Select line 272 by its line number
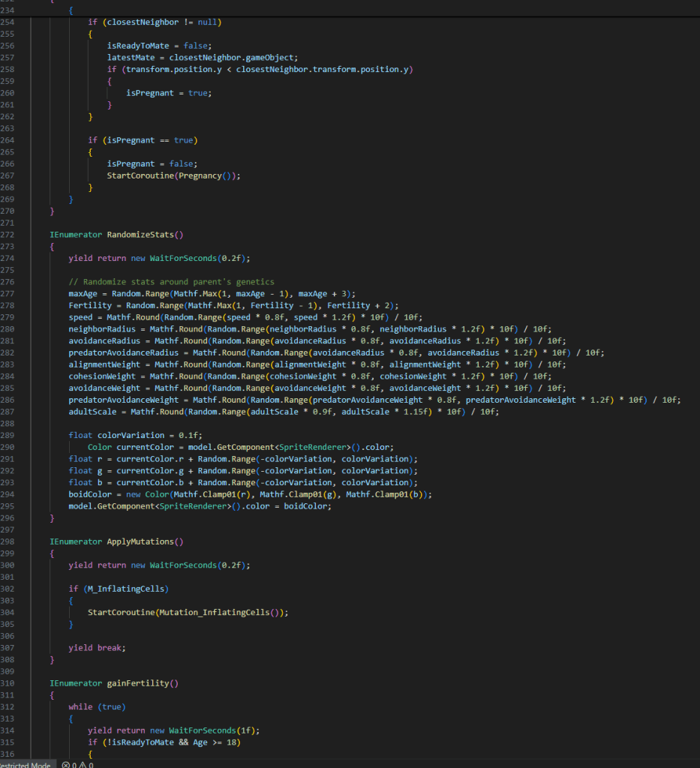The image size is (700, 768). [x=9, y=234]
